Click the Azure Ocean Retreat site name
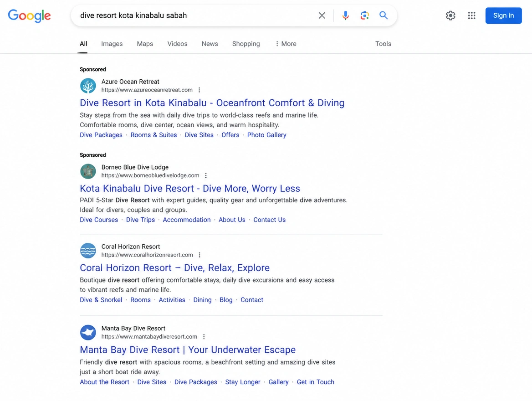Image resolution: width=532 pixels, height=401 pixels. 130,82
